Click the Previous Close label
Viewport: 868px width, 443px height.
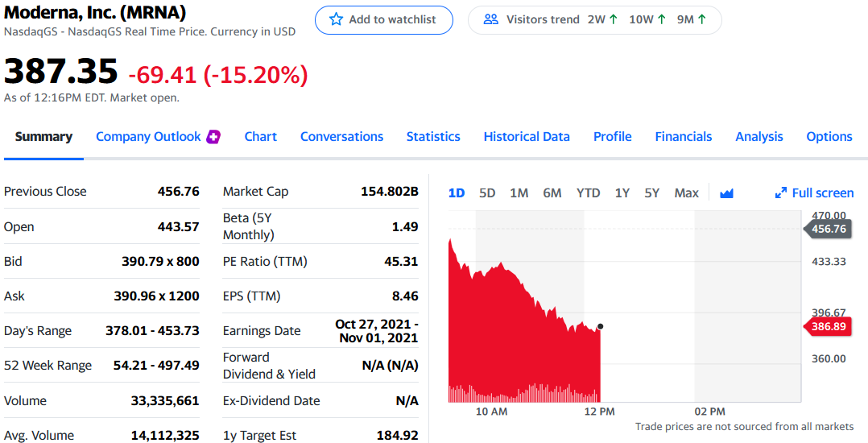[45, 192]
